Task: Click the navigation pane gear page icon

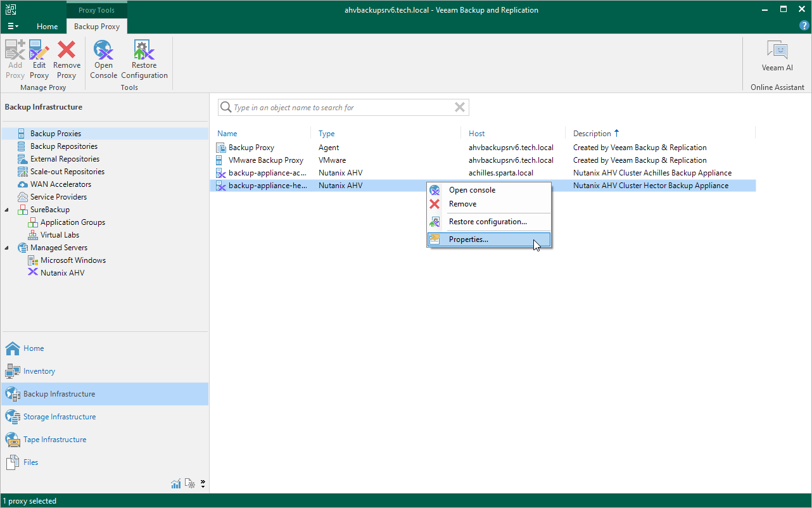Action: (189, 484)
